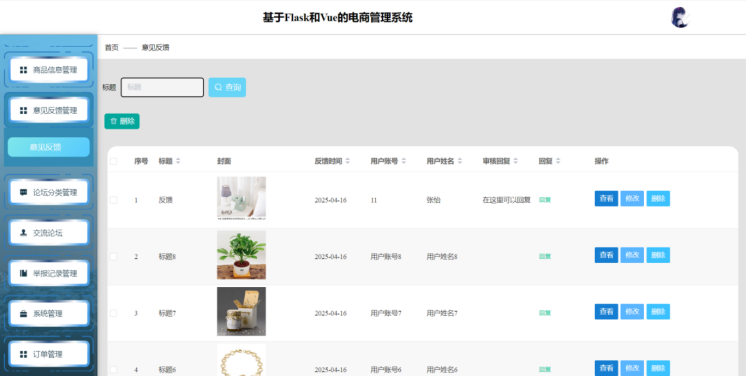Click 删除 for the 反馈 row
Viewport: 746px width, 376px height.
click(x=658, y=198)
